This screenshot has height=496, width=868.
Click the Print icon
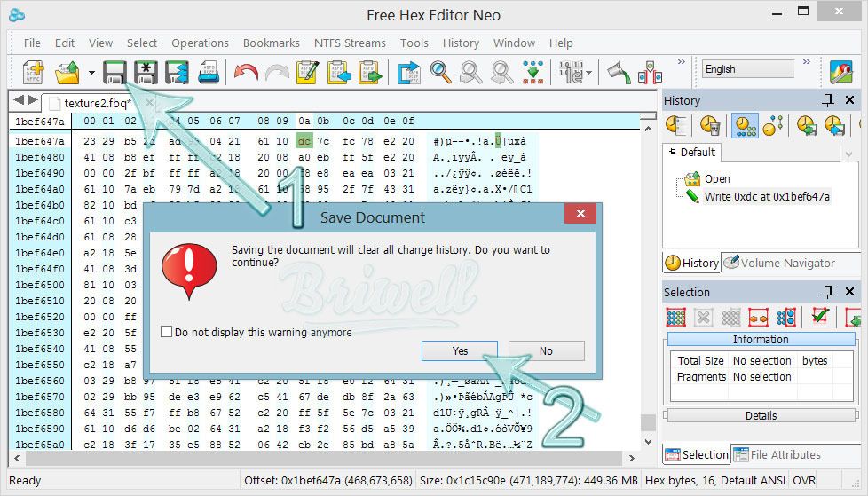209,73
